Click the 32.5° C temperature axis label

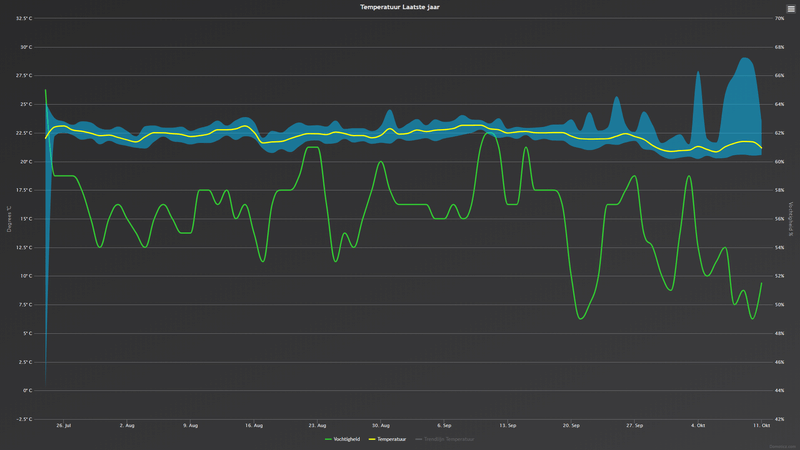[24, 18]
